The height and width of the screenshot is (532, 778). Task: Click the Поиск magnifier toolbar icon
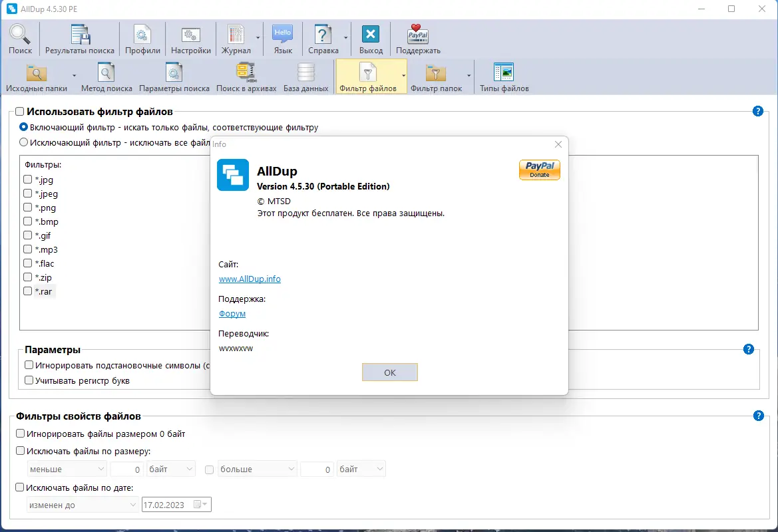click(x=20, y=39)
